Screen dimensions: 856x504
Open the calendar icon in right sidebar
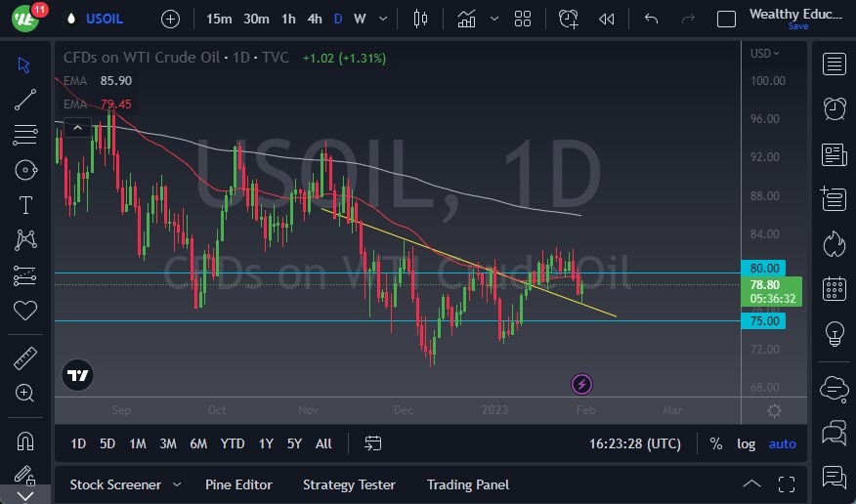coord(835,288)
